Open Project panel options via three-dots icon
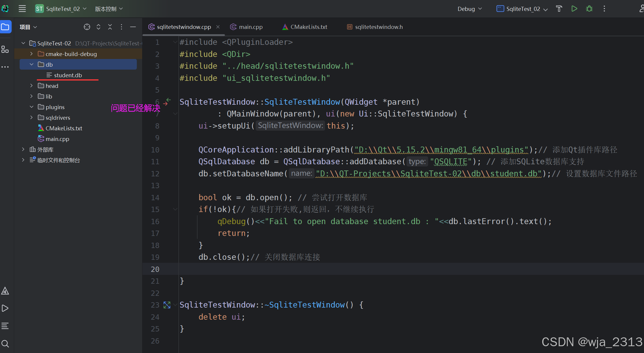This screenshot has height=353, width=644. pyautogui.click(x=121, y=27)
